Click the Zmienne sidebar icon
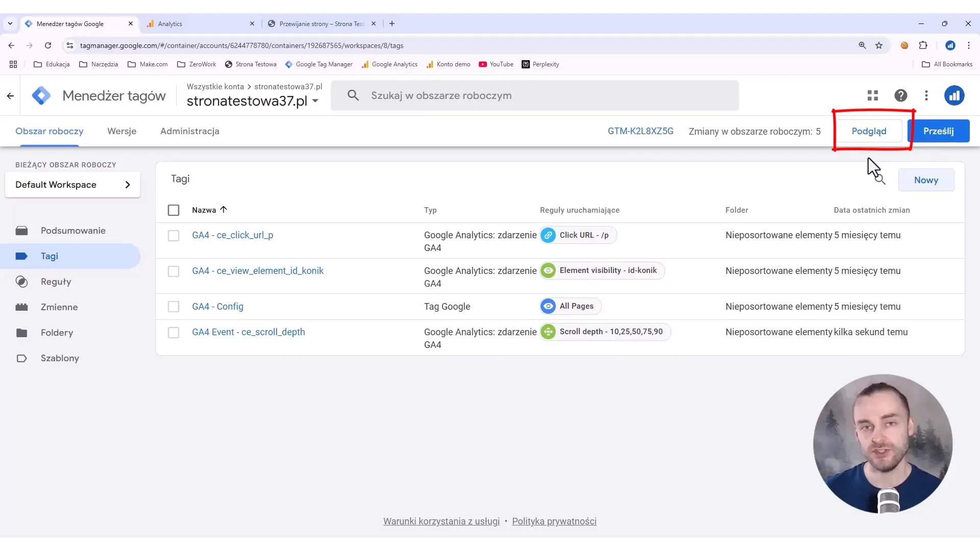The width and height of the screenshot is (980, 551). pyautogui.click(x=21, y=307)
